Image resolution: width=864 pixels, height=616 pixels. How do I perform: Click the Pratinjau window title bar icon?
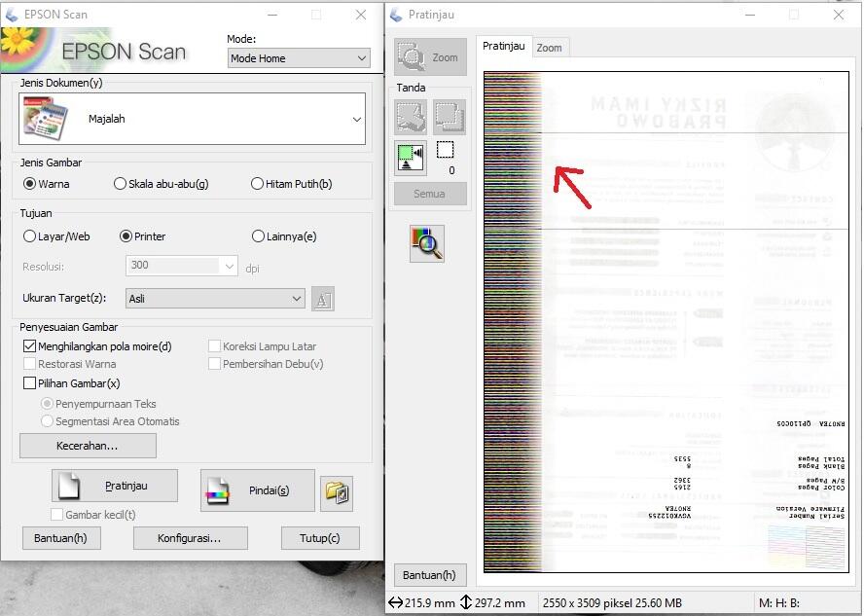pos(396,15)
